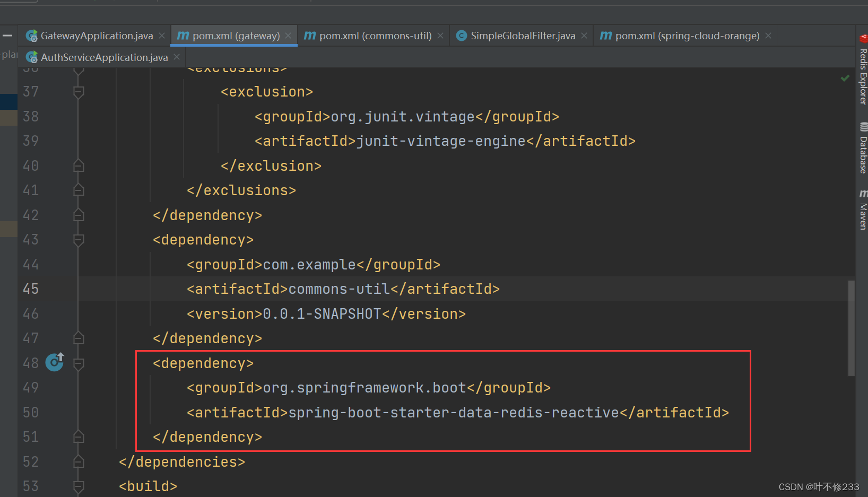The height and width of the screenshot is (497, 868).
Task: Fold closing dependencies marker at line 52
Action: [79, 461]
